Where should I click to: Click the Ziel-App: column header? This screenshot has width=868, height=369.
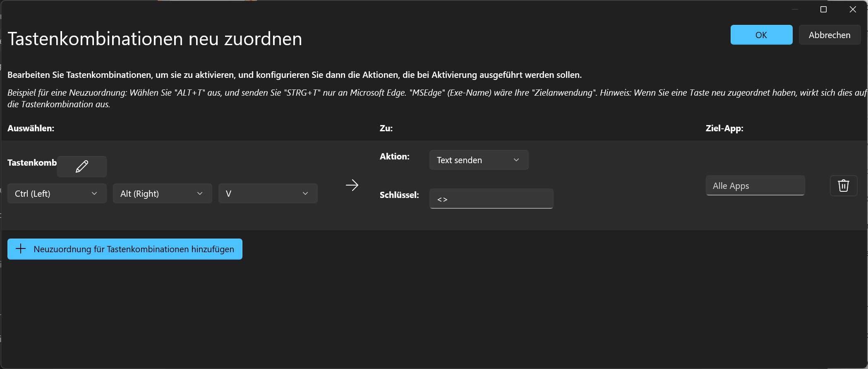(x=724, y=128)
